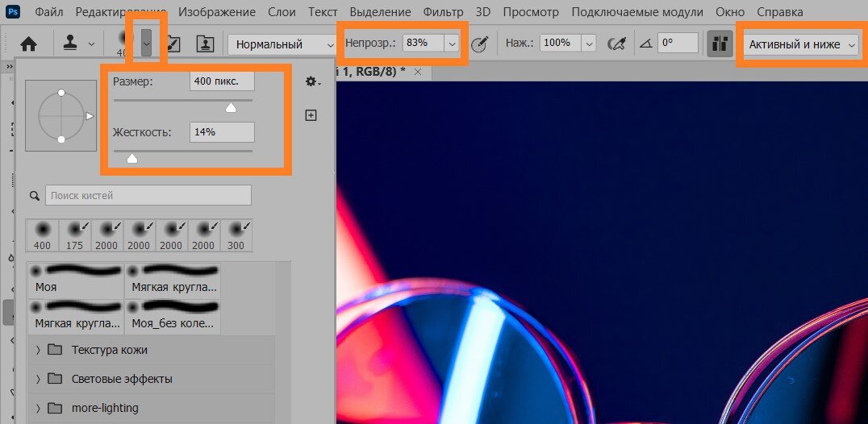Open the Справка menu

coord(779,11)
